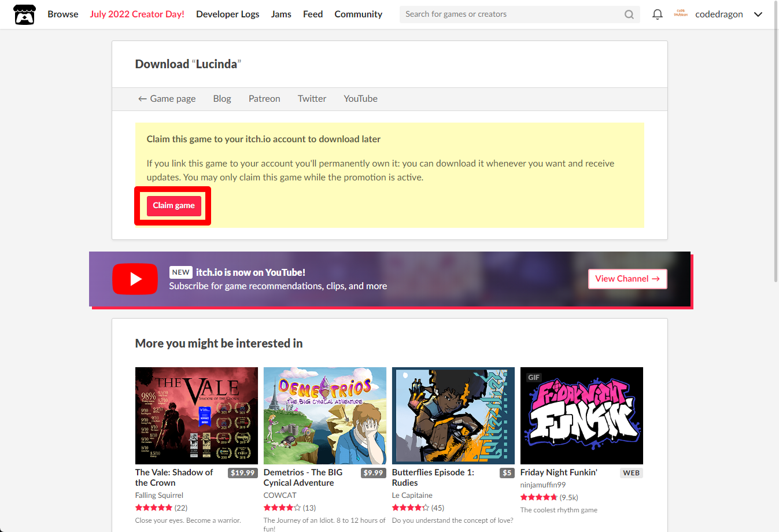Open the Demetrios game thumbnail

(325, 416)
